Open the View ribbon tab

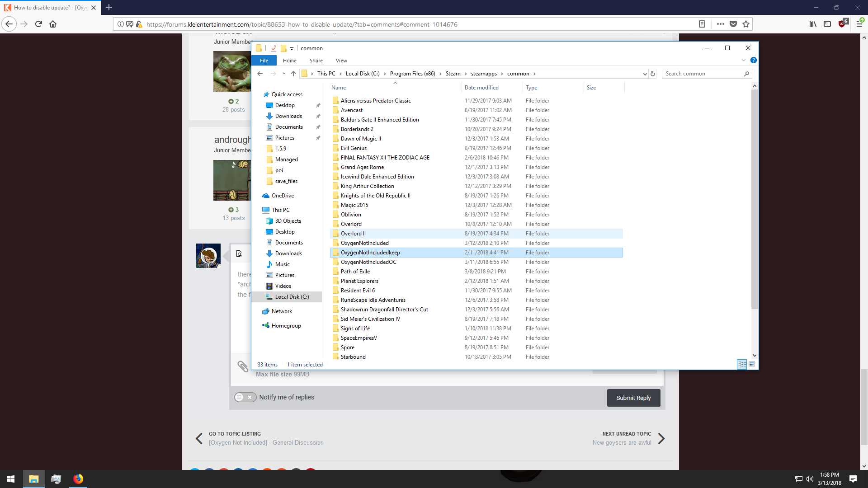tap(341, 61)
